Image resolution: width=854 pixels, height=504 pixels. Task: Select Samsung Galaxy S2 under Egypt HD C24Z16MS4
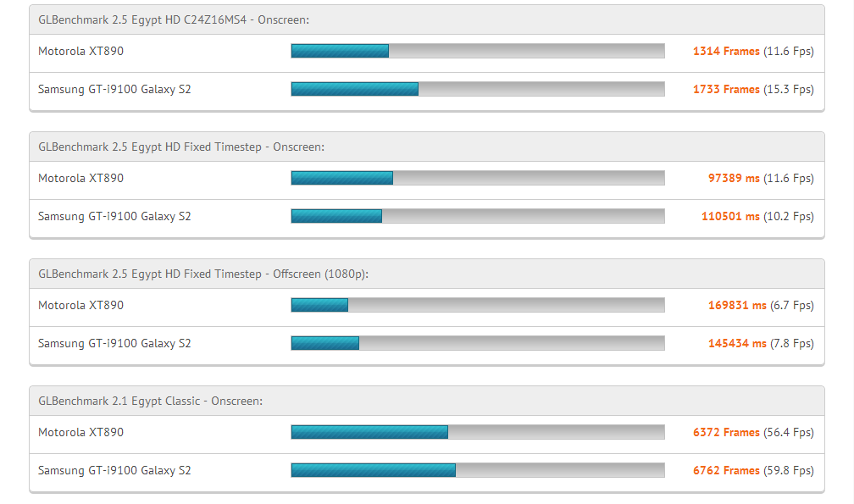pos(114,89)
